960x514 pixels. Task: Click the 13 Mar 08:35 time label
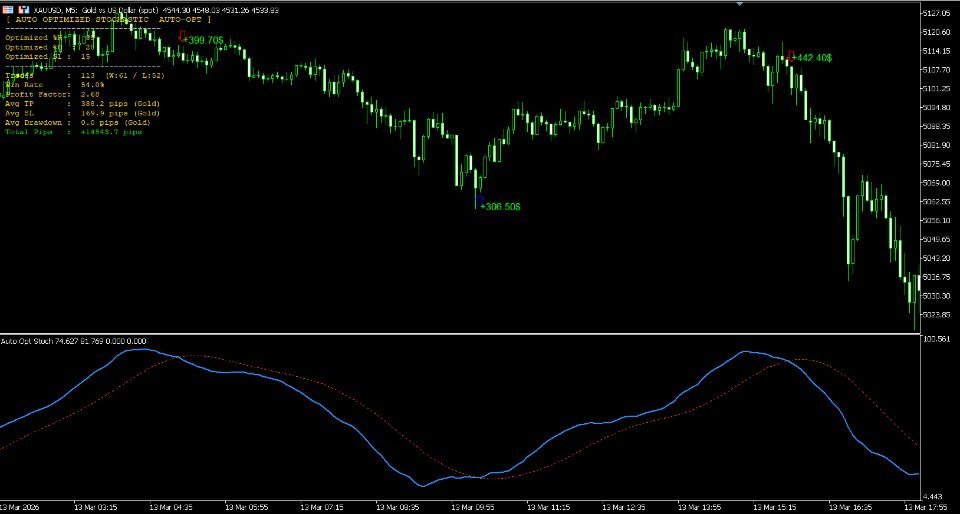coord(397,507)
